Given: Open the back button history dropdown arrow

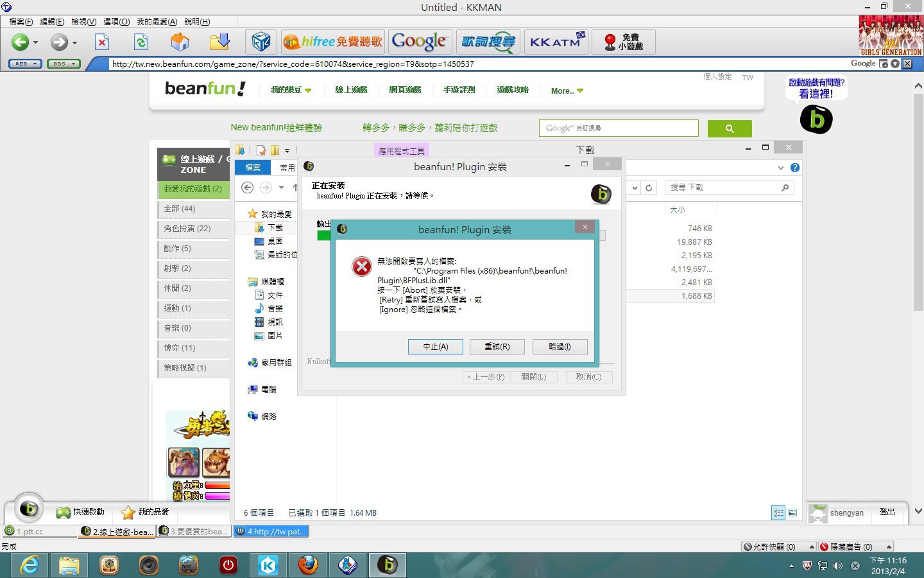Looking at the screenshot, I should click(x=35, y=43).
